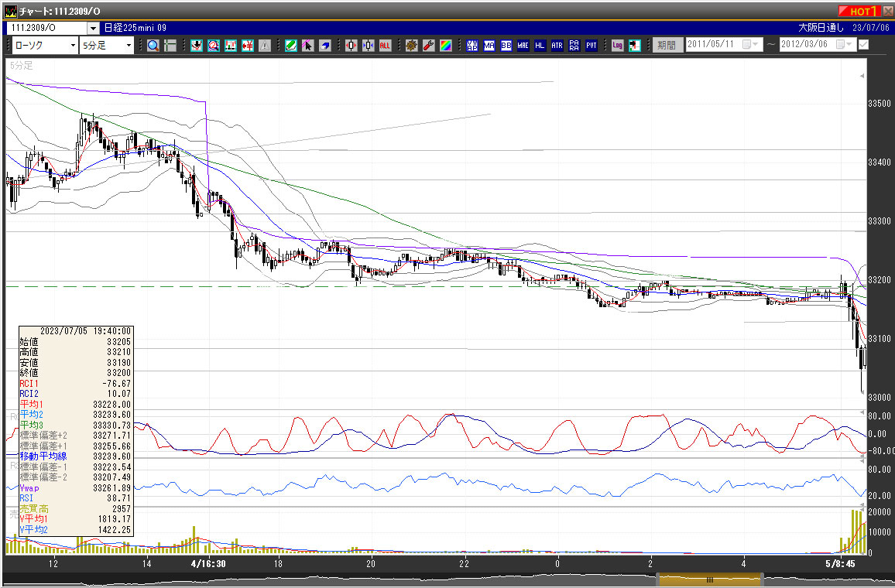895x588 pixels.
Task: Toggle the BB Bollinger Bands indicator
Action: tap(506, 46)
